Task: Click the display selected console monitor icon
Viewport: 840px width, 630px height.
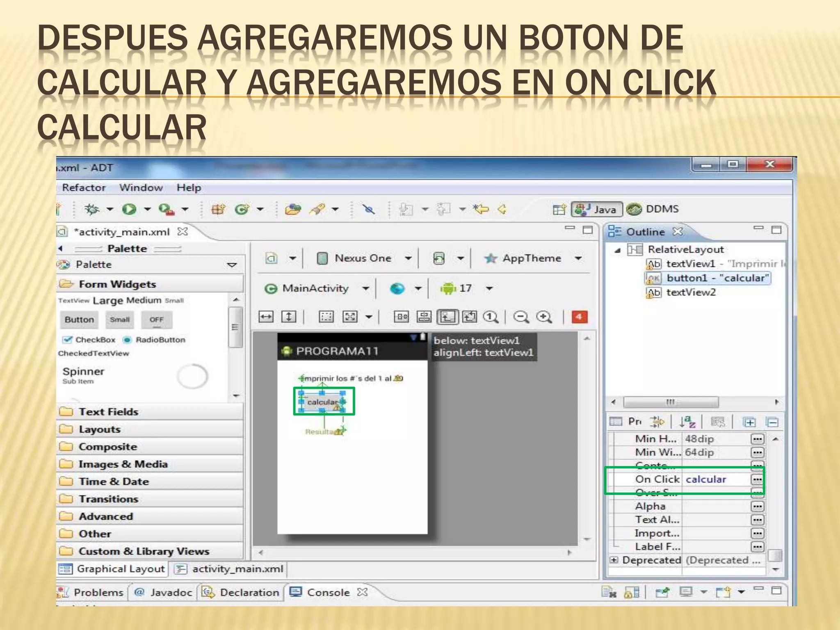Action: click(x=686, y=592)
